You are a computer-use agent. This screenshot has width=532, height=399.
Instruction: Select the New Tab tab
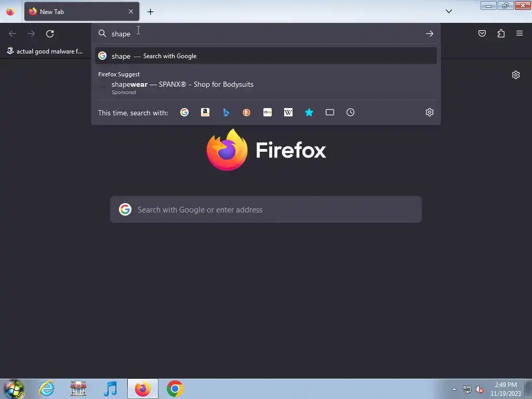pos(82,11)
